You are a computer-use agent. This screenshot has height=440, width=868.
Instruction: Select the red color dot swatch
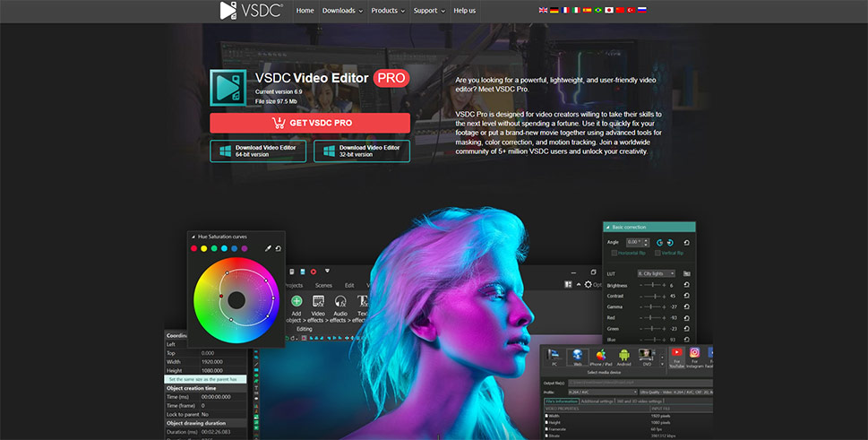[x=193, y=248]
